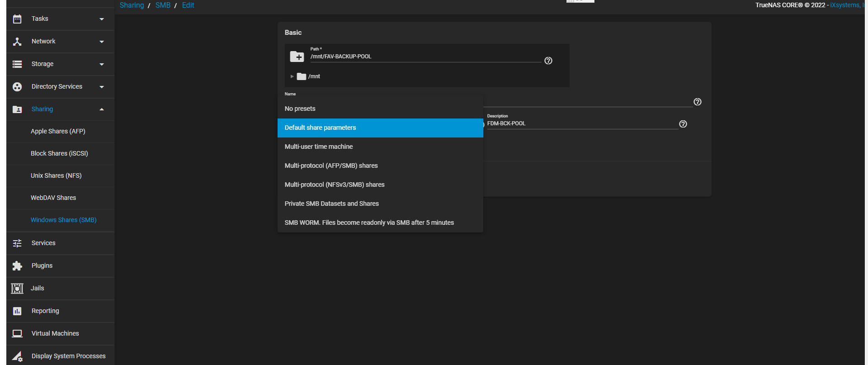Choose Private SMB Datasets and Shares preset
Image resolution: width=868 pixels, height=365 pixels.
(331, 204)
